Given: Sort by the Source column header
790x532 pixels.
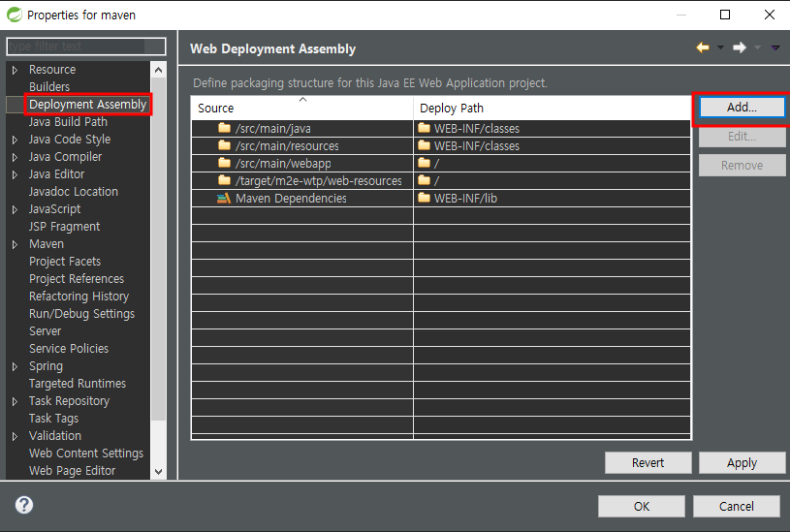Looking at the screenshot, I should coord(302,108).
